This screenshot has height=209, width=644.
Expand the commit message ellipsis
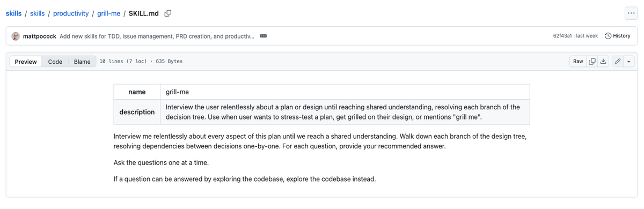click(x=263, y=36)
